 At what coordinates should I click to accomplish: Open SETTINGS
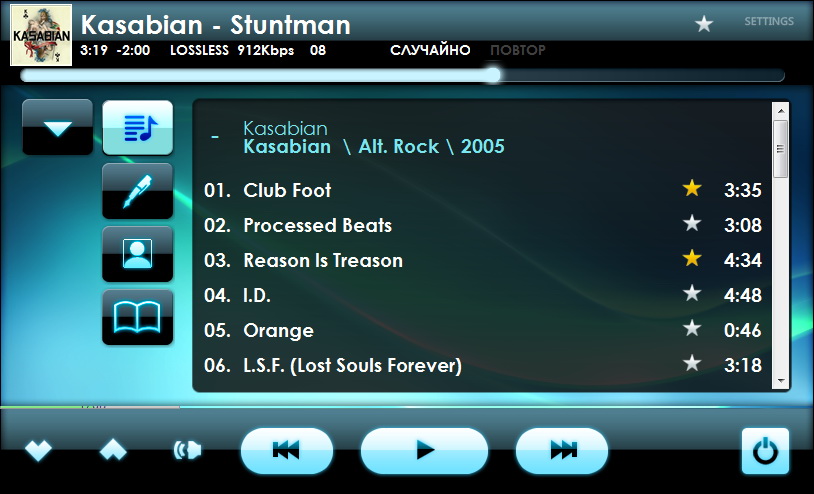(769, 21)
